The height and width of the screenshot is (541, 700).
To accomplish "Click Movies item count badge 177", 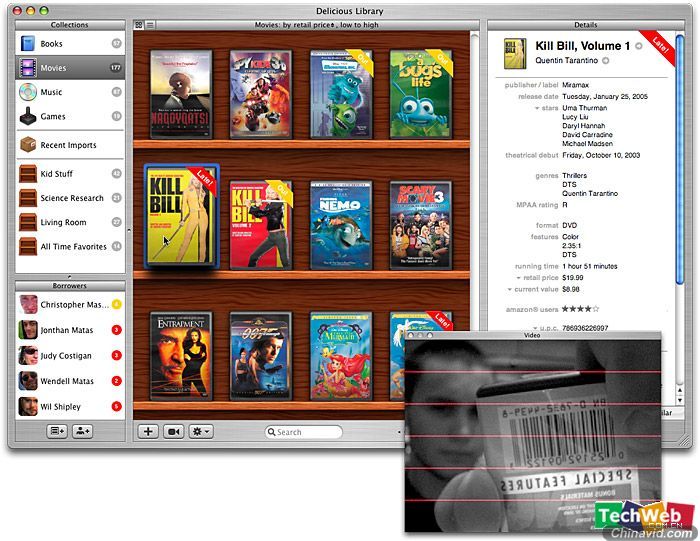I will 116,68.
